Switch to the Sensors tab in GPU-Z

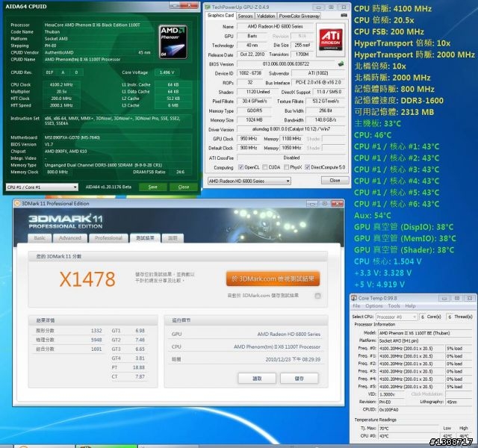coord(245,16)
